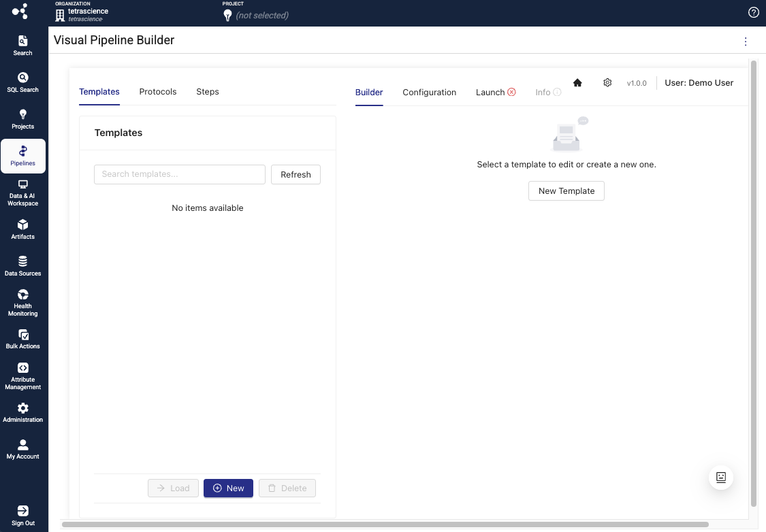Open the help question mark icon
This screenshot has width=766, height=532.
click(x=753, y=13)
